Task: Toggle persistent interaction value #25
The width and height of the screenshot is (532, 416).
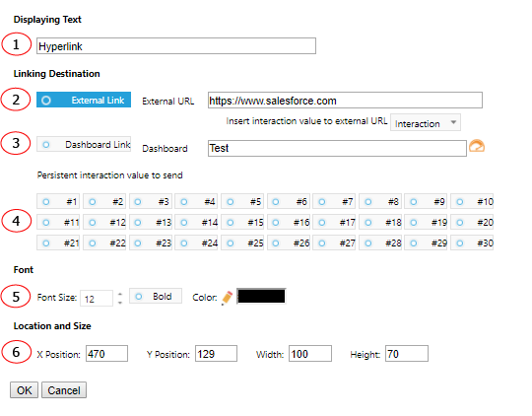Action: click(242, 243)
